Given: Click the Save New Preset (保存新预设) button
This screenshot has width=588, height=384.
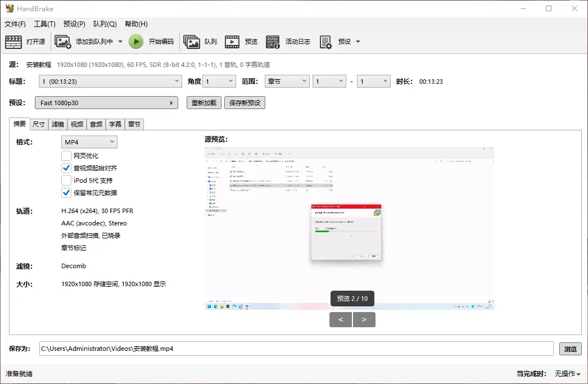Looking at the screenshot, I should pyautogui.click(x=245, y=103).
